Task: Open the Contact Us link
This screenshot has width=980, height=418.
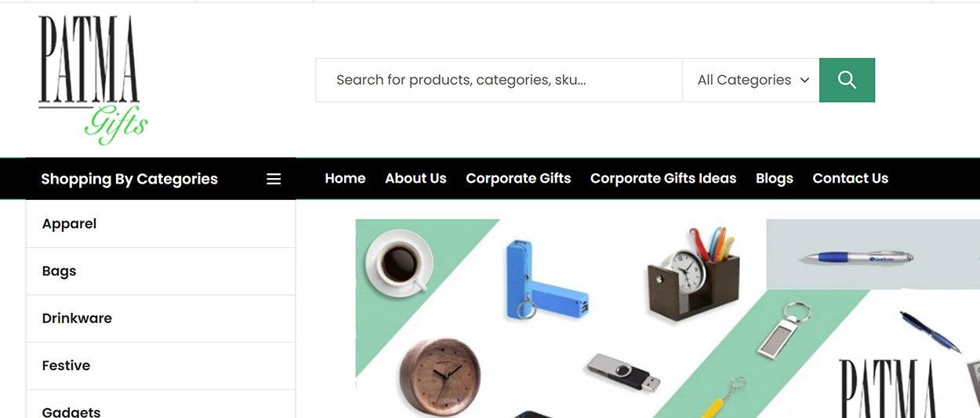Action: [x=851, y=178]
